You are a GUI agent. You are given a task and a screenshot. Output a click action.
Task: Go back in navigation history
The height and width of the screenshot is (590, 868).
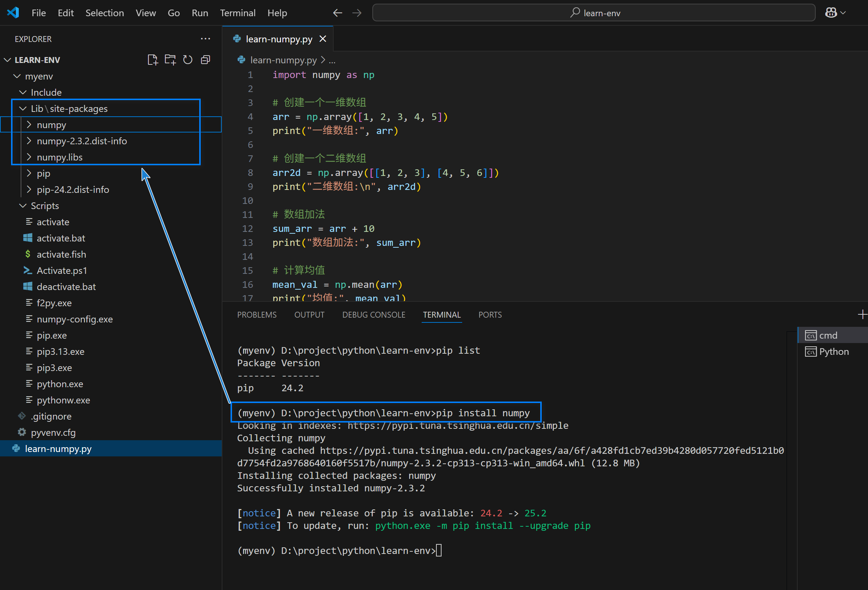coord(338,13)
